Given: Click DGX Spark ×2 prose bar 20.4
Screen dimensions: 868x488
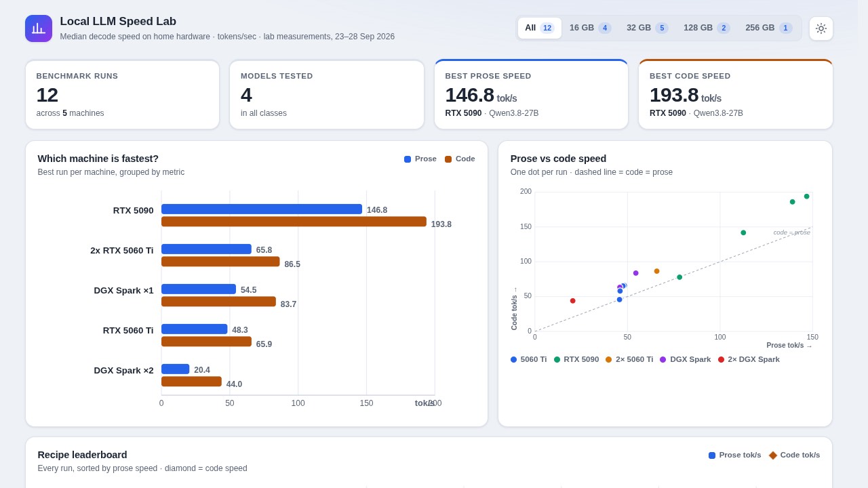Looking at the screenshot, I should pyautogui.click(x=176, y=369).
